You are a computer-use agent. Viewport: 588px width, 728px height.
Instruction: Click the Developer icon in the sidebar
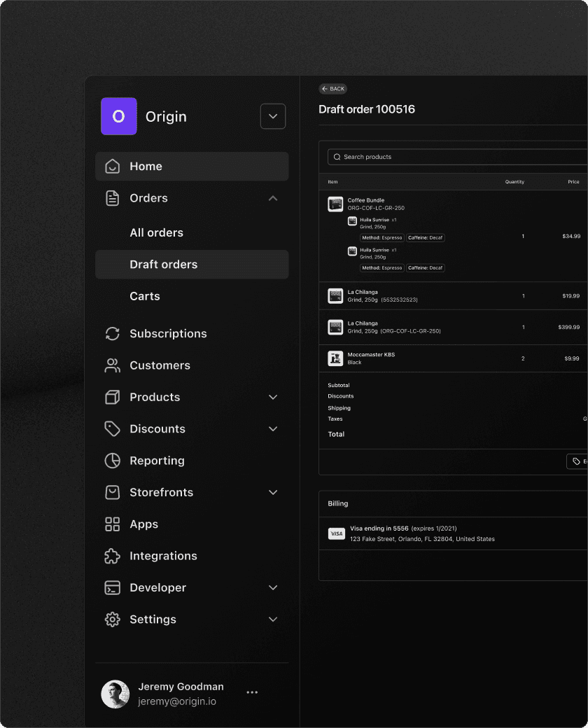[x=113, y=588]
